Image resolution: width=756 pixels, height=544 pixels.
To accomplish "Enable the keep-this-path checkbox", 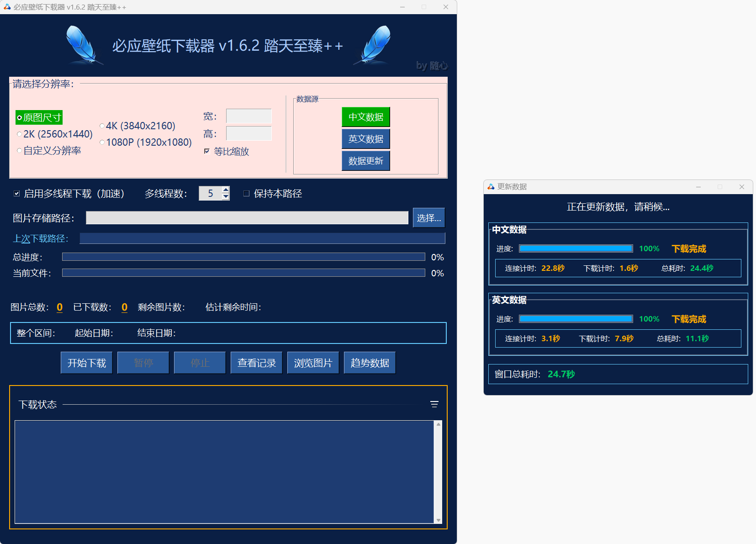I will (x=246, y=194).
